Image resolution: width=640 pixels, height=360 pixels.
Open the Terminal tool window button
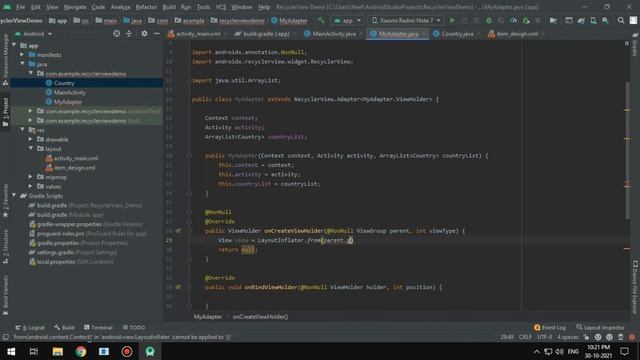98,327
